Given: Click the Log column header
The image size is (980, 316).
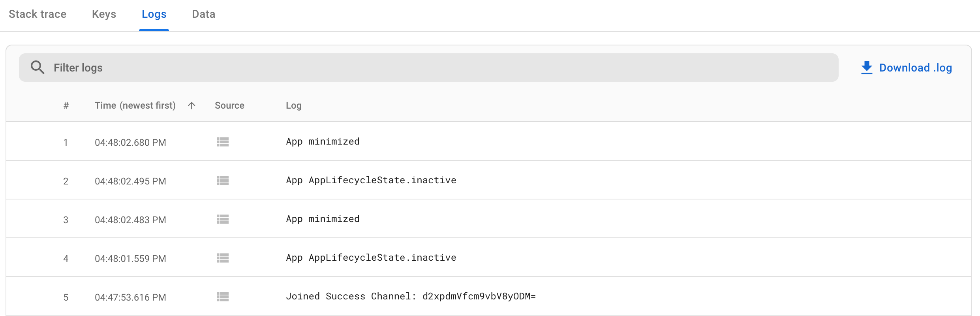Looking at the screenshot, I should [x=293, y=105].
